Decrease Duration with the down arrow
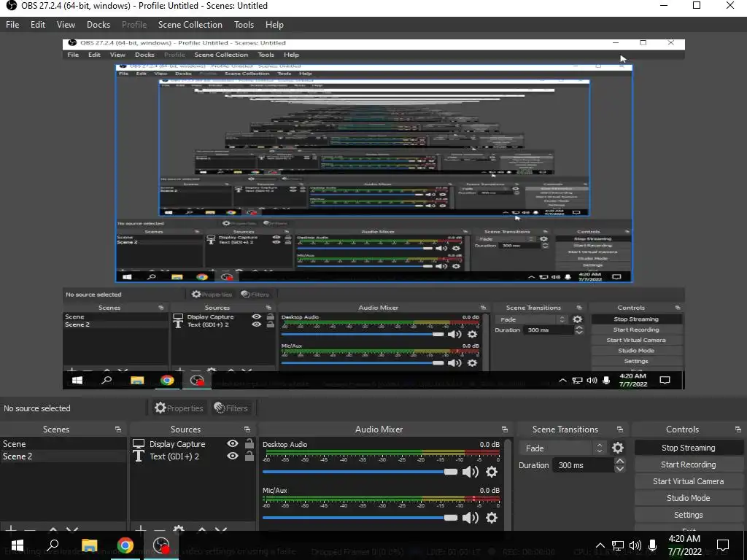 click(x=619, y=469)
